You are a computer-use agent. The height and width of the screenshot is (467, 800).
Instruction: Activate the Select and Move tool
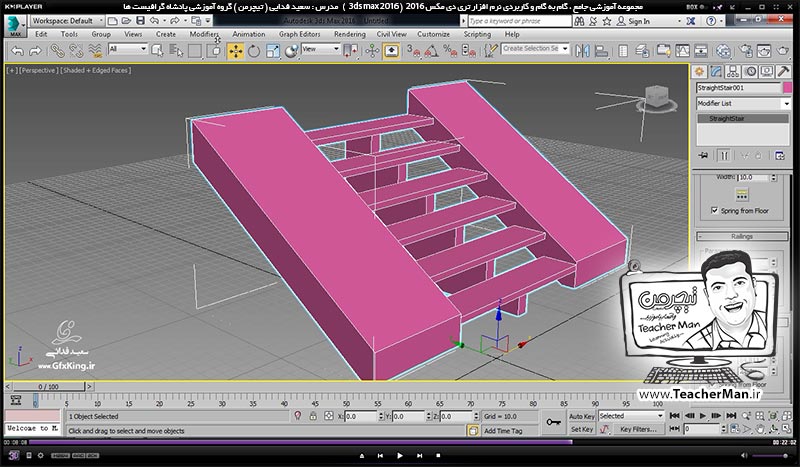click(235, 51)
